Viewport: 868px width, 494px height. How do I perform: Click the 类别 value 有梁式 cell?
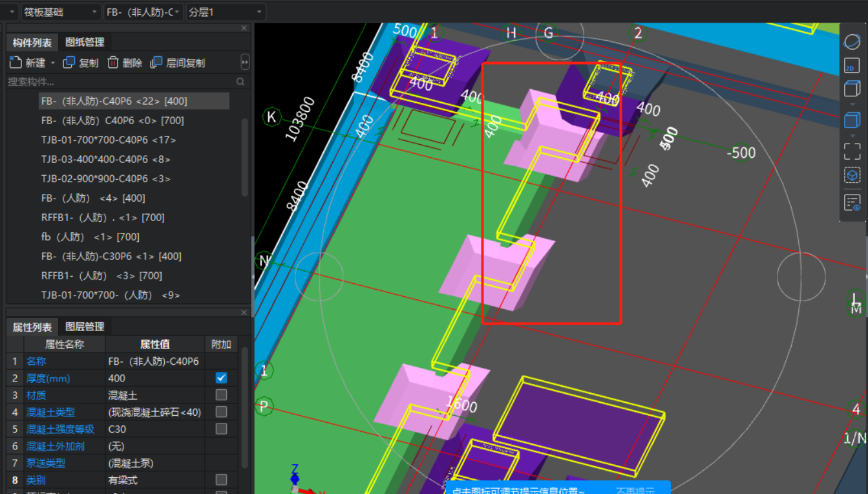click(x=155, y=480)
